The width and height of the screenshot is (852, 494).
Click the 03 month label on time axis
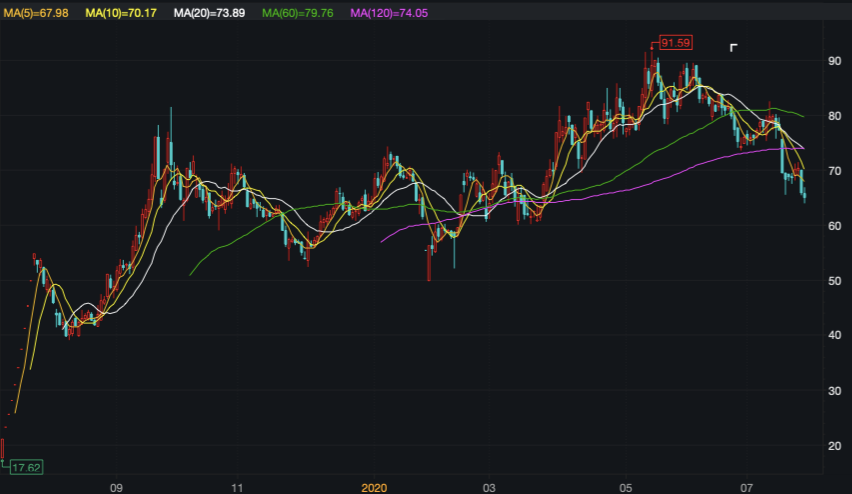pyautogui.click(x=489, y=487)
